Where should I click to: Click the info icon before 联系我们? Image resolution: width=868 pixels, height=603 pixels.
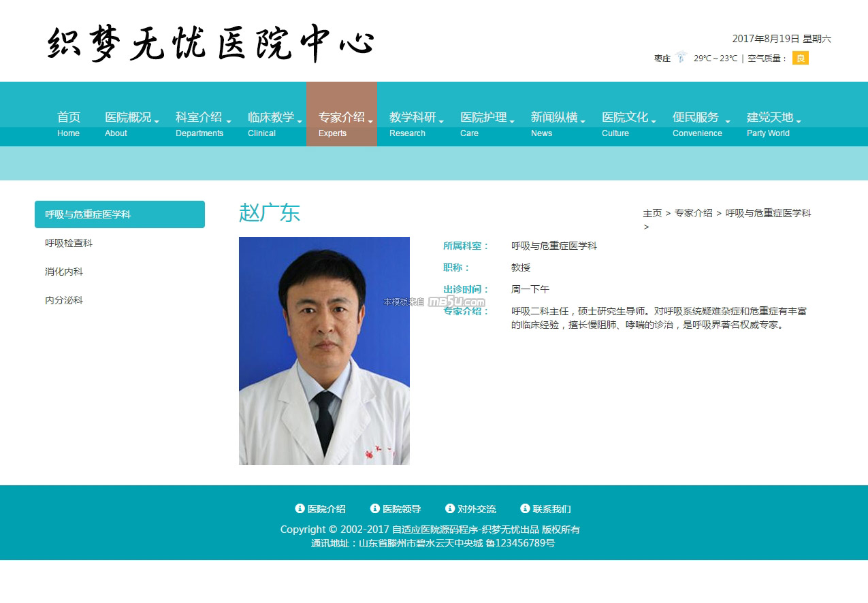(x=525, y=508)
